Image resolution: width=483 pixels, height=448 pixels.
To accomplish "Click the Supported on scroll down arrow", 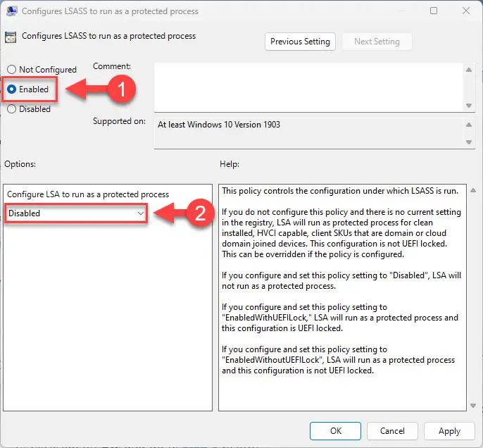I will tap(469, 142).
